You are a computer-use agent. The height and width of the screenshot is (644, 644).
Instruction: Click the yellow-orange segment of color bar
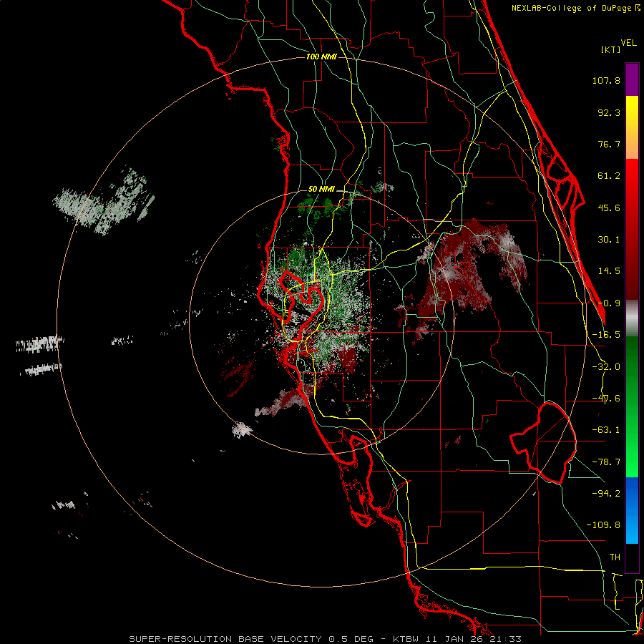coord(632,127)
